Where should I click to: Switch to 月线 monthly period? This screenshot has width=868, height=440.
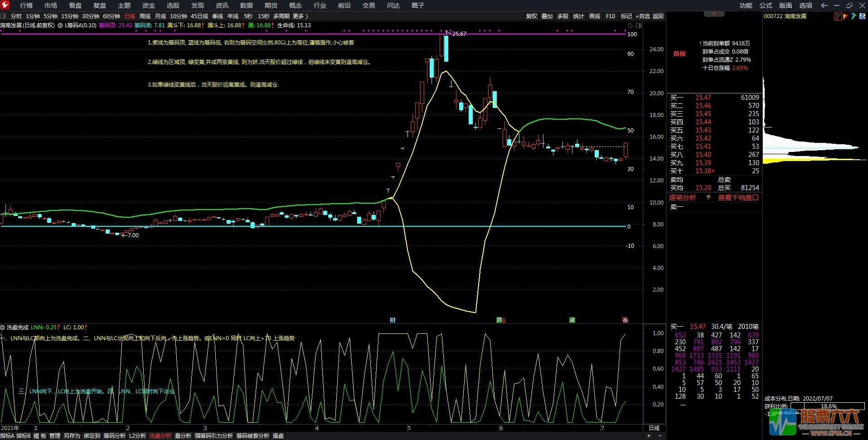160,16
